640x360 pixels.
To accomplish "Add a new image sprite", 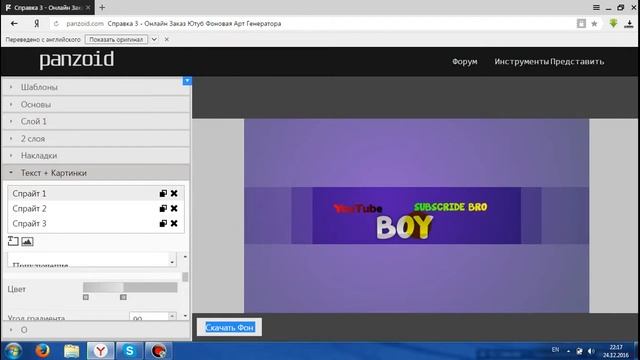I will pyautogui.click(x=27, y=241).
